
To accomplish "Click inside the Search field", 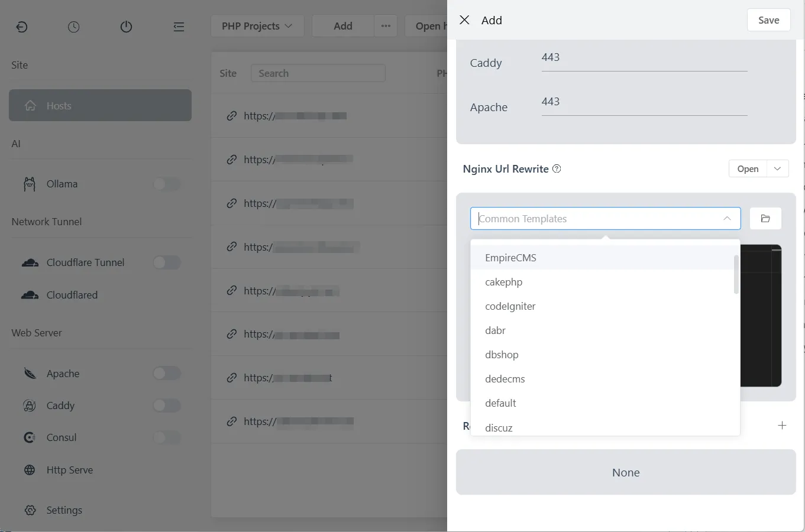I will pos(318,73).
